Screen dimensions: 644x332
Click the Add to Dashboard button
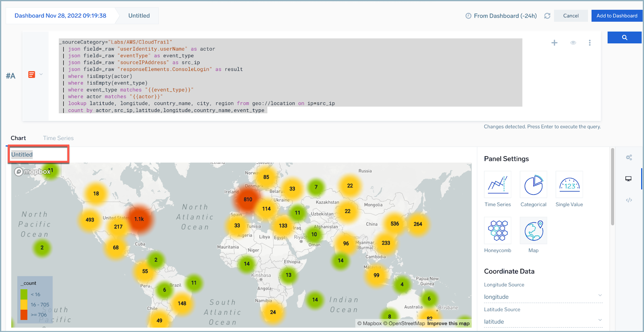[x=617, y=16]
